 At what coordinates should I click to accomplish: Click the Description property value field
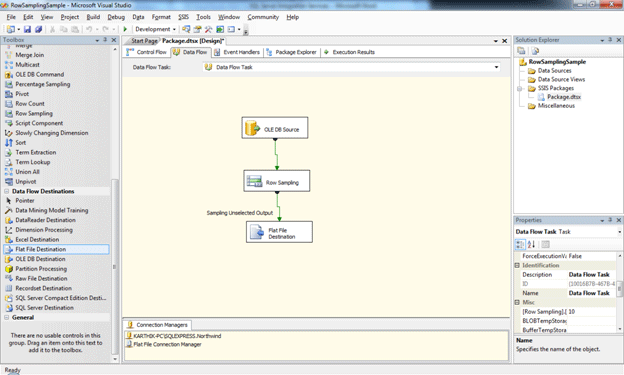tap(592, 275)
